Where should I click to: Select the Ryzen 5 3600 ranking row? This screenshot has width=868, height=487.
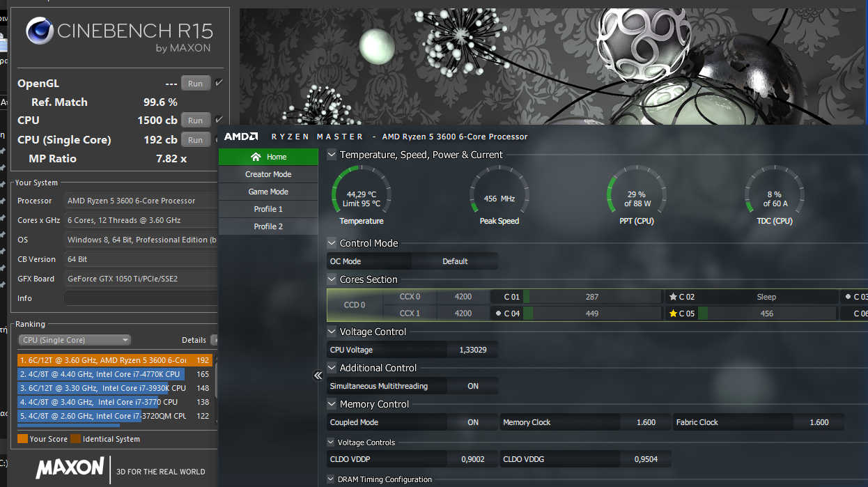click(115, 360)
